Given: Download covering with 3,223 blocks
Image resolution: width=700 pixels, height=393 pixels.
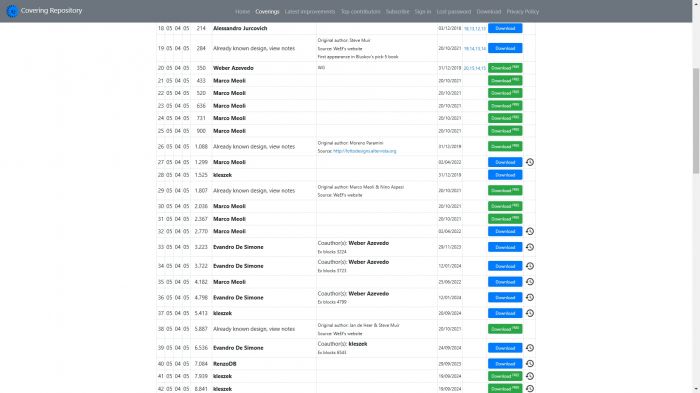Looking at the screenshot, I should click(505, 247).
